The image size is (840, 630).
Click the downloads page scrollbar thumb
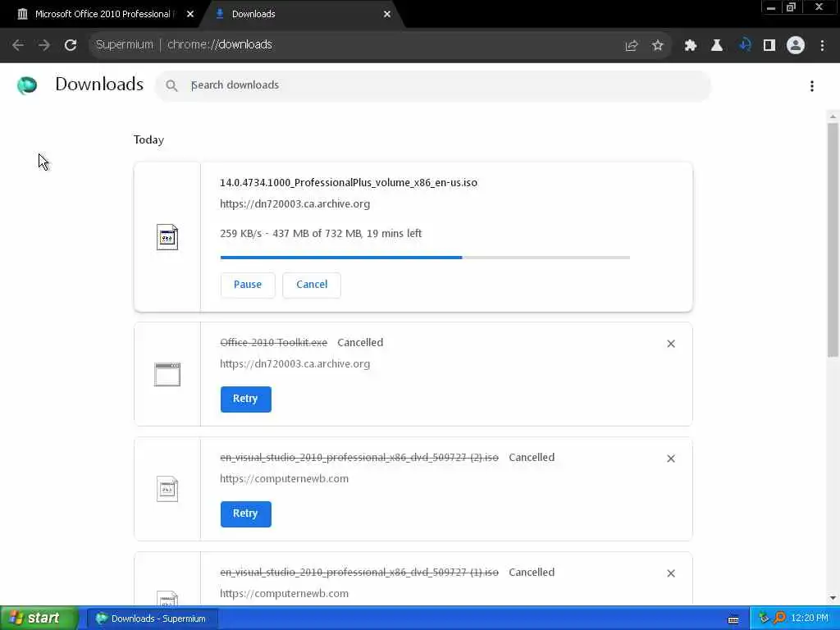pos(833,240)
